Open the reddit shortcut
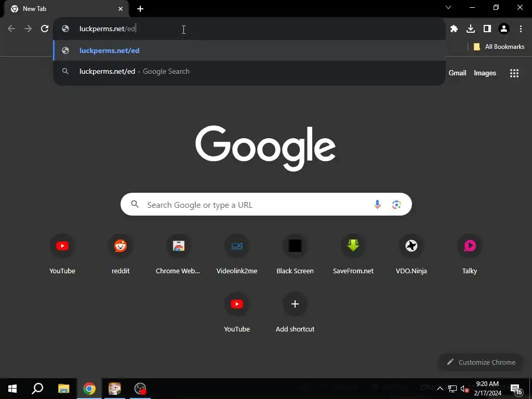 121,253
